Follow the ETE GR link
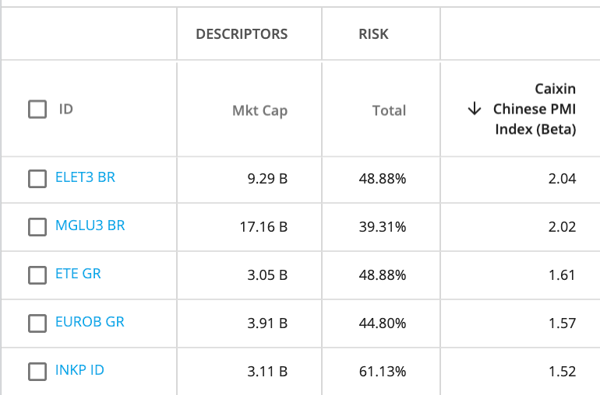Viewport: 600px width, 395px height. (78, 274)
